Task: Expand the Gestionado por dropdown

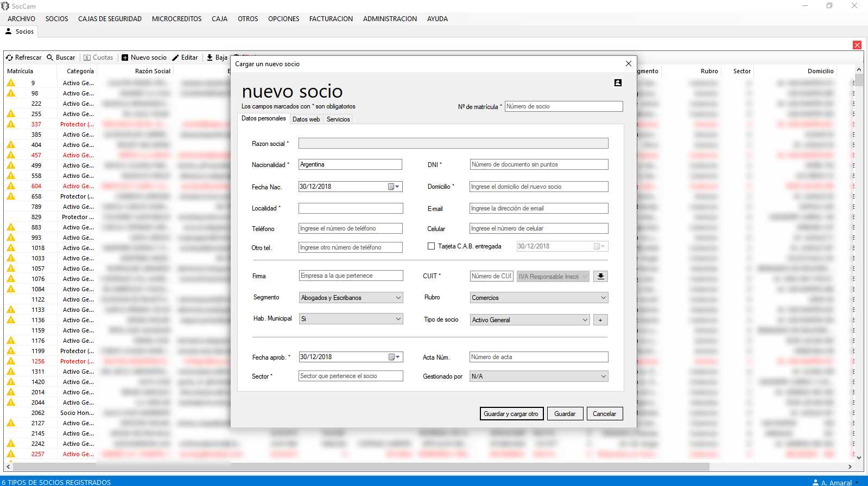Action: pyautogui.click(x=603, y=376)
